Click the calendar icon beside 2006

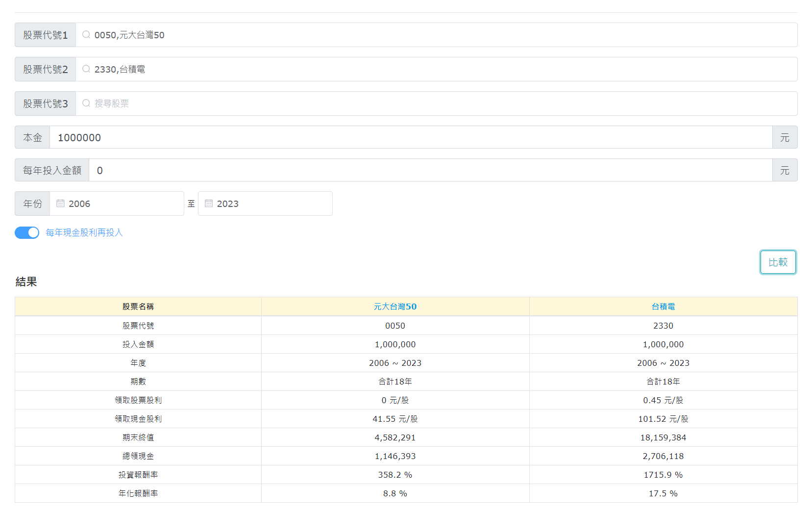pyautogui.click(x=60, y=204)
